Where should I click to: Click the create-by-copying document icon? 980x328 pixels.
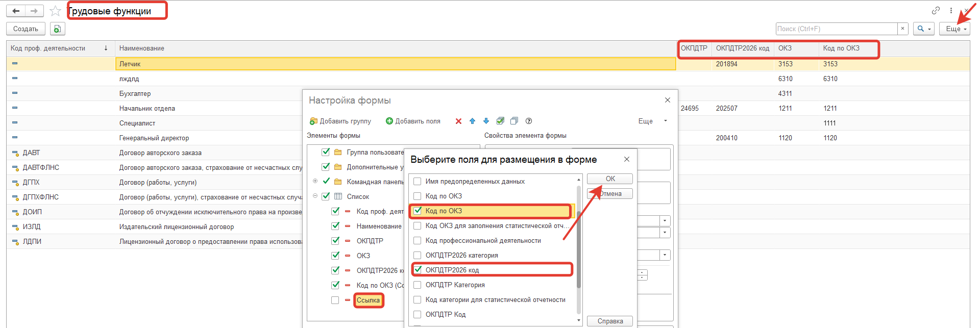click(x=58, y=29)
